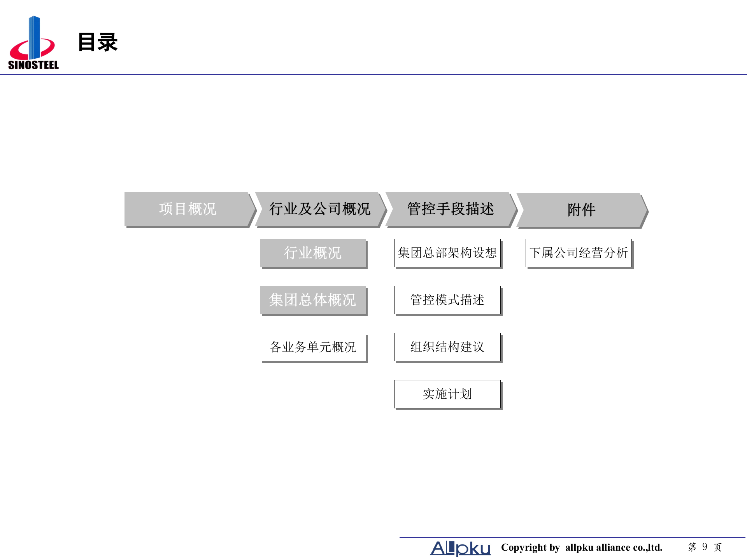Expand the 集团总部架构设想 item
The height and width of the screenshot is (560, 747).
pyautogui.click(x=447, y=253)
